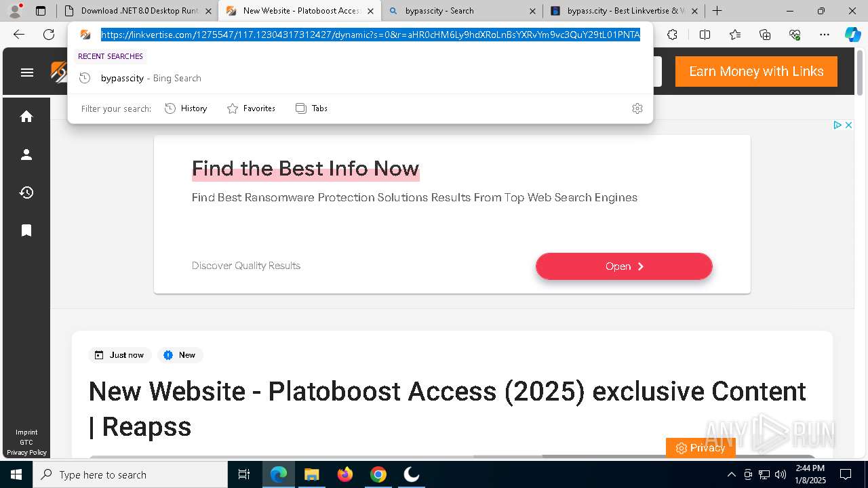Viewport: 868px width, 488px height.
Task: Go back with the browser back arrow
Action: (19, 35)
